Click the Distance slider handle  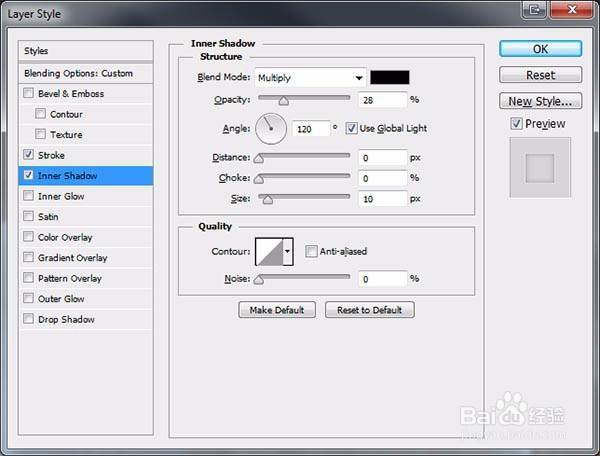[259, 158]
